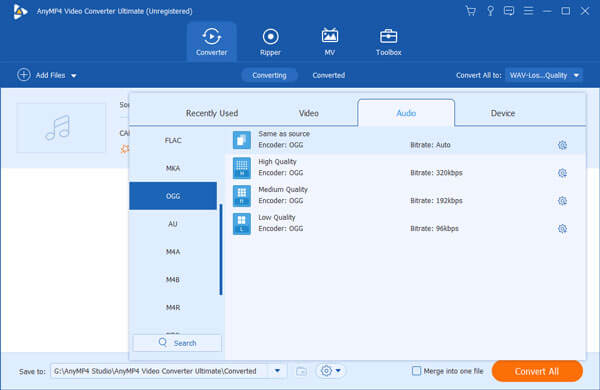
Task: Click the Same as source preset icon
Action: [x=242, y=140]
